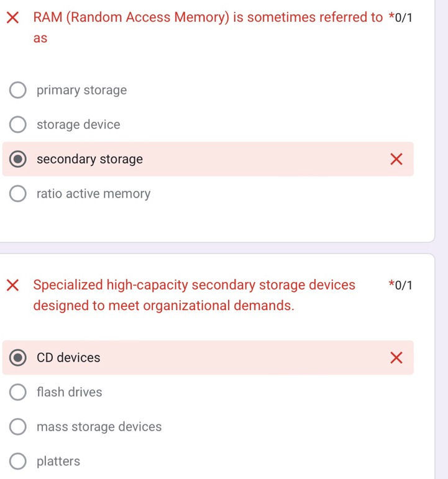This screenshot has height=479, width=448.
Task: Click the 0/1 score on the secondary storage devices question
Action: [403, 286]
